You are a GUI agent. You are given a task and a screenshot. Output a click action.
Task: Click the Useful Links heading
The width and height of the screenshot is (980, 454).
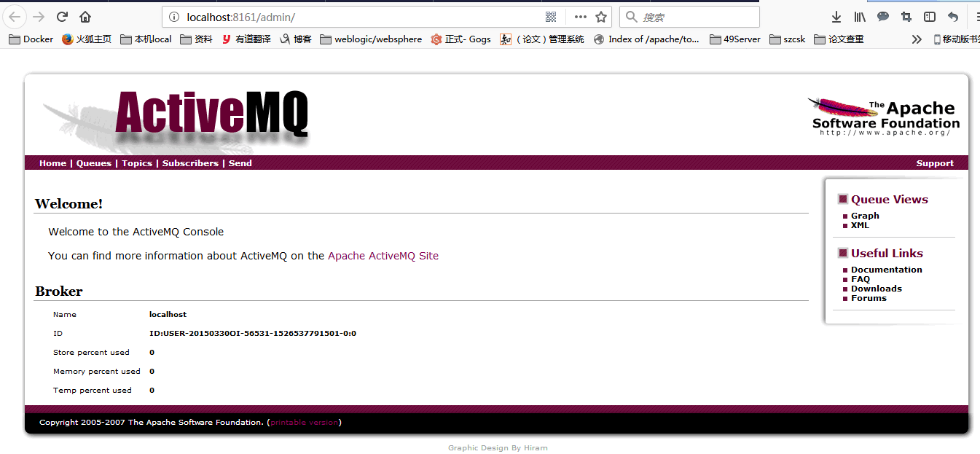[887, 254]
